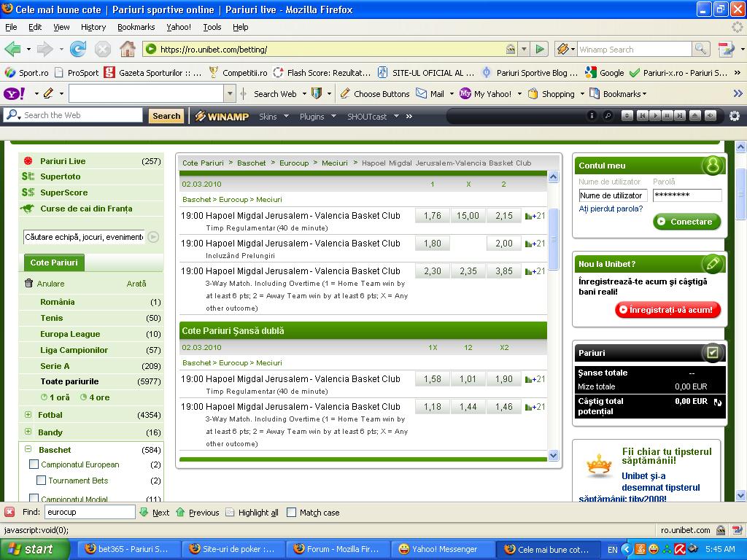Select the Cote Pariuri tab
This screenshot has height=560, width=747.
pos(54,262)
